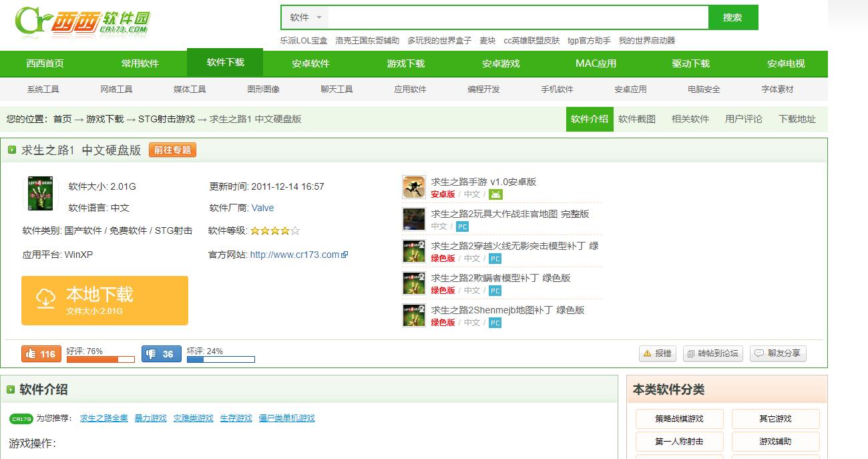Switch to the 软件截图 tab
This screenshot has width=868, height=459.
pyautogui.click(x=636, y=119)
